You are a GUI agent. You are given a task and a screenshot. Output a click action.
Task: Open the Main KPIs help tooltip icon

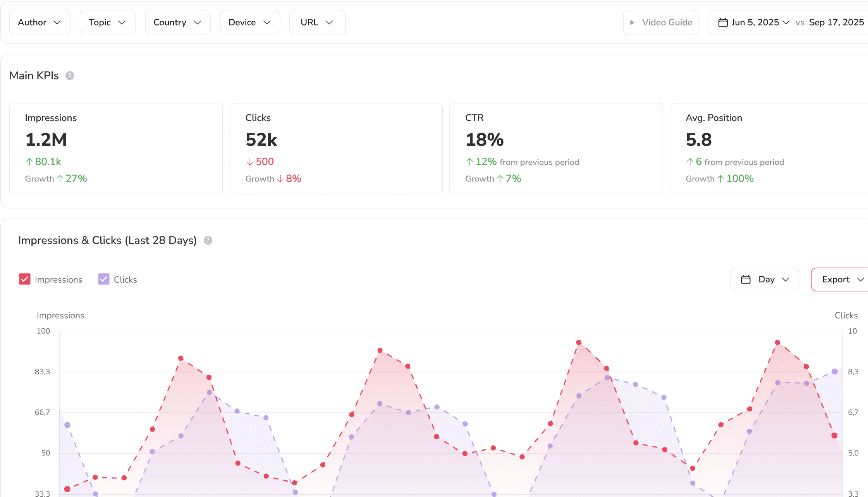pos(70,76)
